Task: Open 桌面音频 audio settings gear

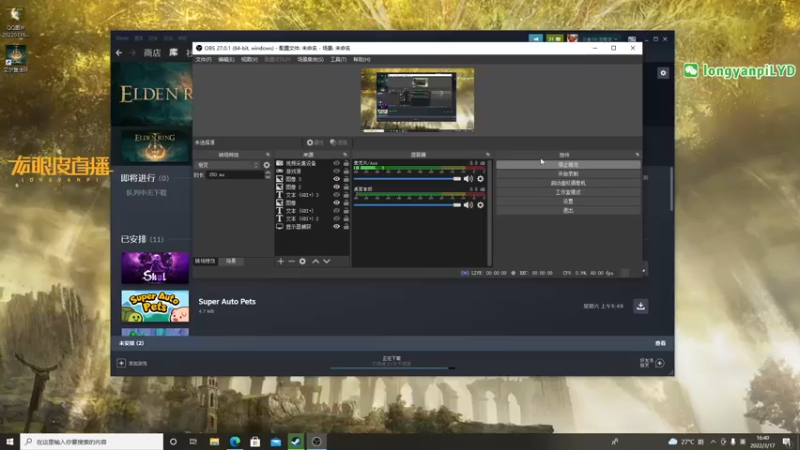Action: click(x=480, y=205)
